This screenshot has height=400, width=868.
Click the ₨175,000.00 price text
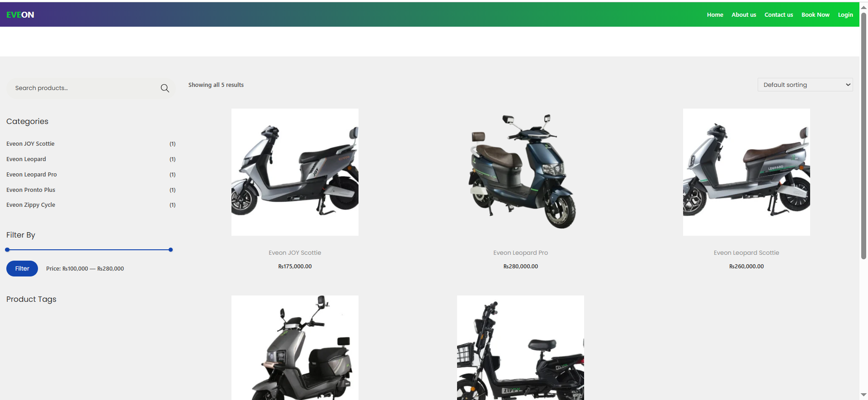coord(295,267)
